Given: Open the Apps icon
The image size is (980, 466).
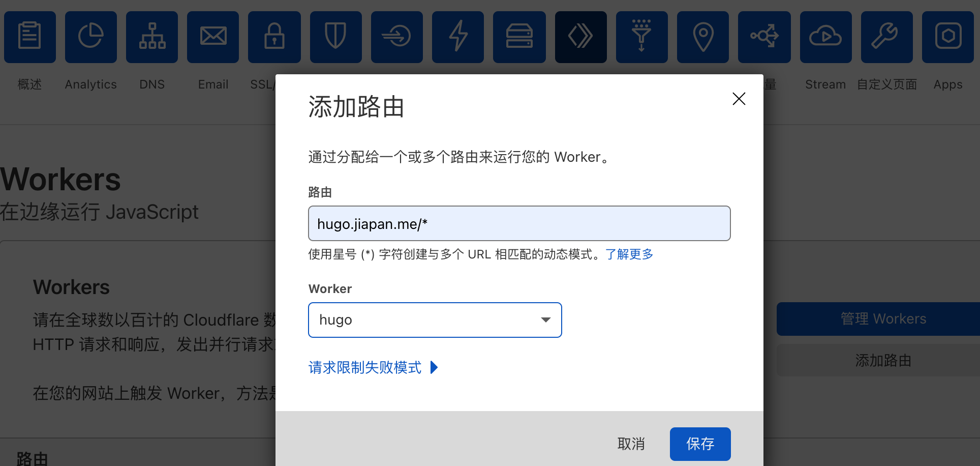Looking at the screenshot, I should 948,37.
